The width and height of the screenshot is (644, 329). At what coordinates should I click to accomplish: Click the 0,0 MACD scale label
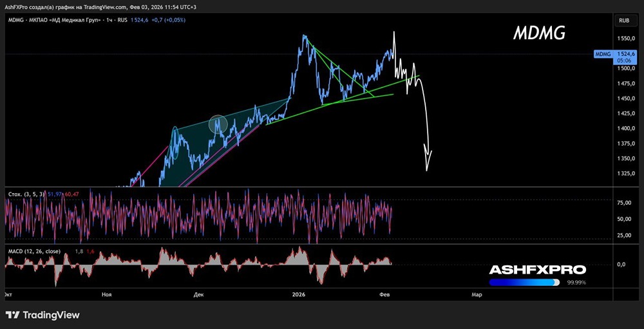(621, 265)
